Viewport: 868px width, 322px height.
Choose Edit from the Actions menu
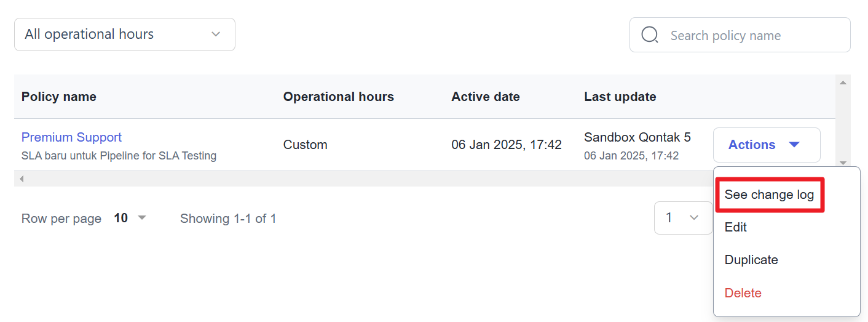pos(735,227)
